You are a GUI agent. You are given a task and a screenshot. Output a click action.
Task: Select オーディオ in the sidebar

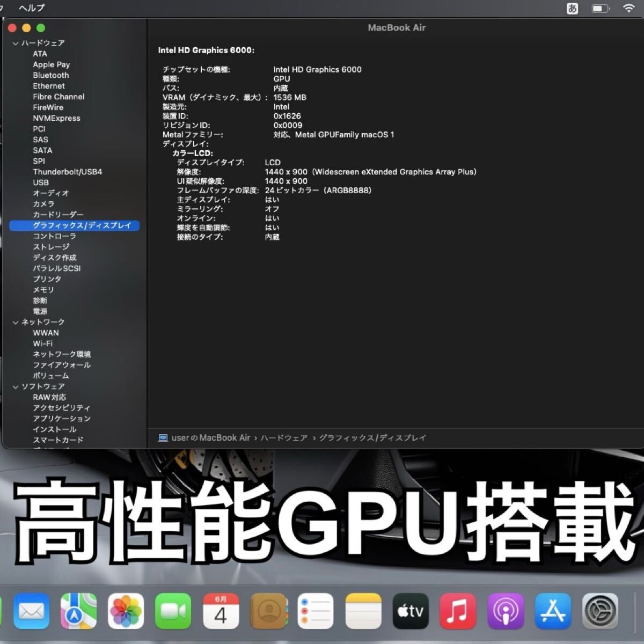(51, 193)
